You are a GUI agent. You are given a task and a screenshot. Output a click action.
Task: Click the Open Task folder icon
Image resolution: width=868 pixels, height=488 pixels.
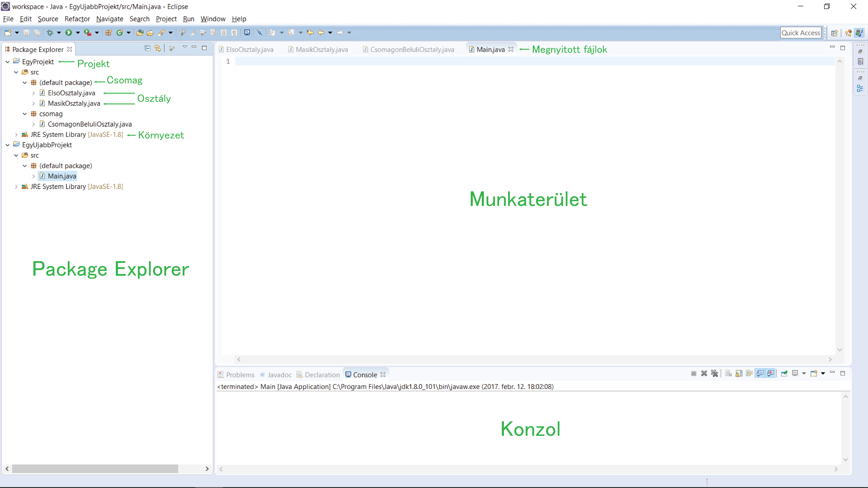pyautogui.click(x=150, y=33)
